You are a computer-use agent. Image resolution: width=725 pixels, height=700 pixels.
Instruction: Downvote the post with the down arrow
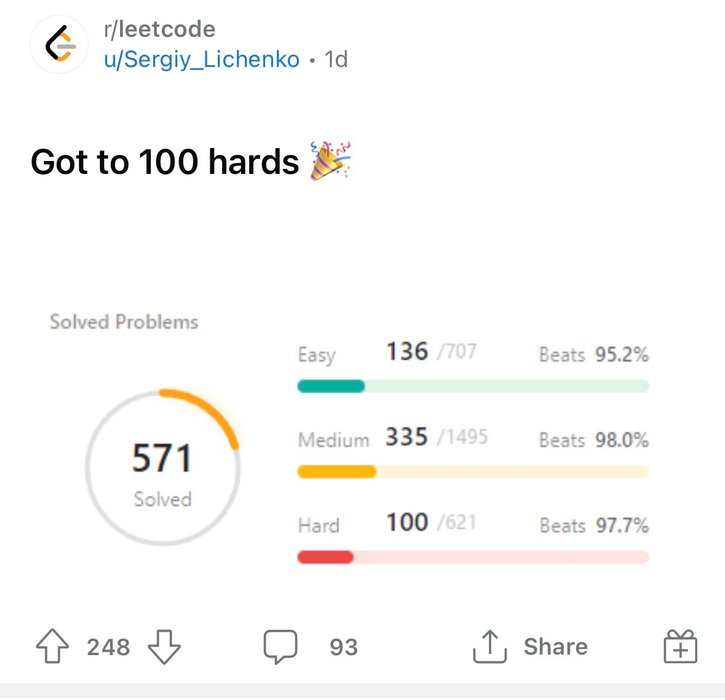[164, 646]
